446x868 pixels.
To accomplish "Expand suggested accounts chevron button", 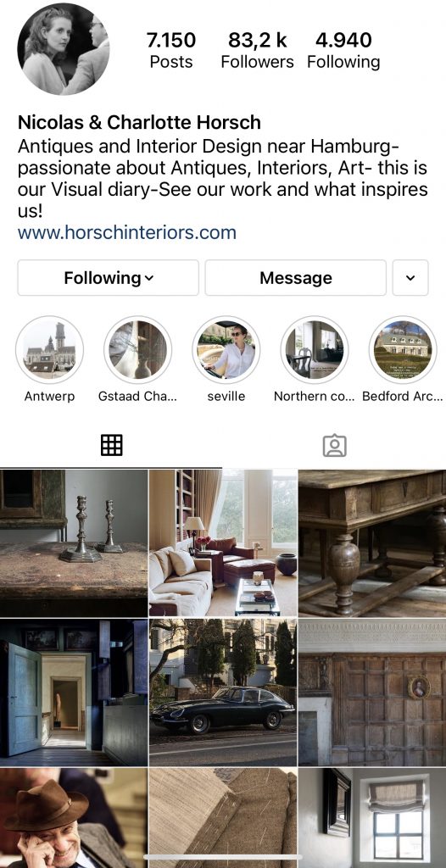I will coord(410,278).
